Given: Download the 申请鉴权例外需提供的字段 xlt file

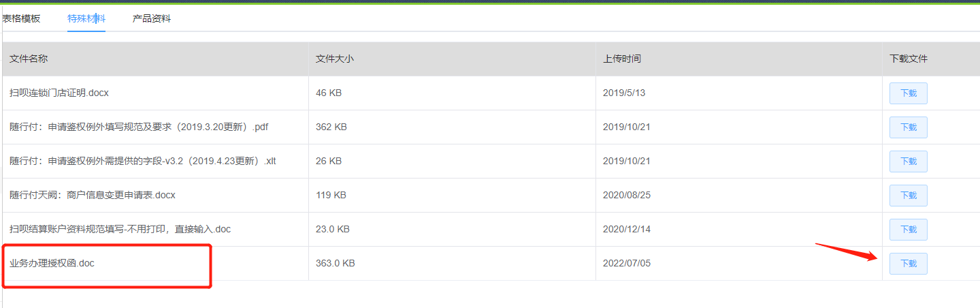Looking at the screenshot, I should pyautogui.click(x=908, y=161).
